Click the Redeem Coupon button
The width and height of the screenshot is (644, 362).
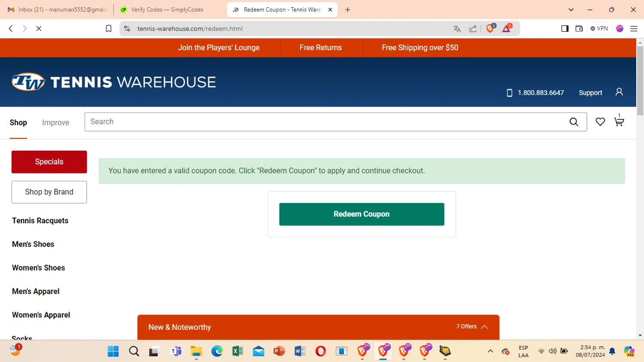(x=361, y=214)
